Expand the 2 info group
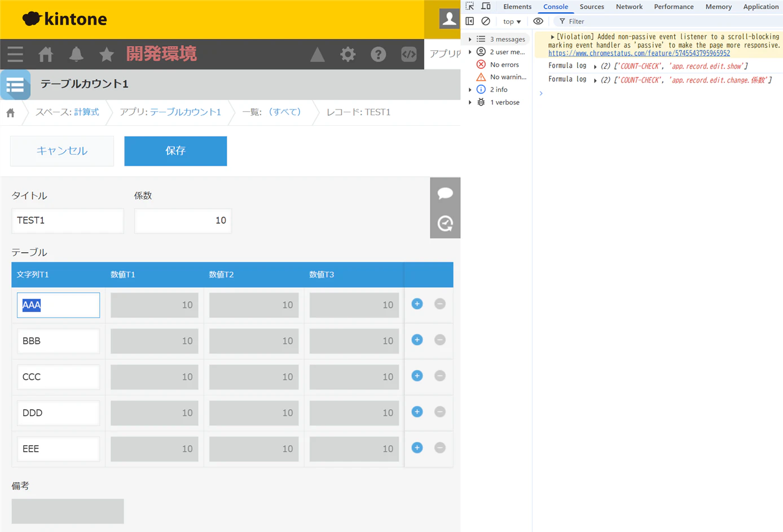The width and height of the screenshot is (783, 532). coord(470,90)
